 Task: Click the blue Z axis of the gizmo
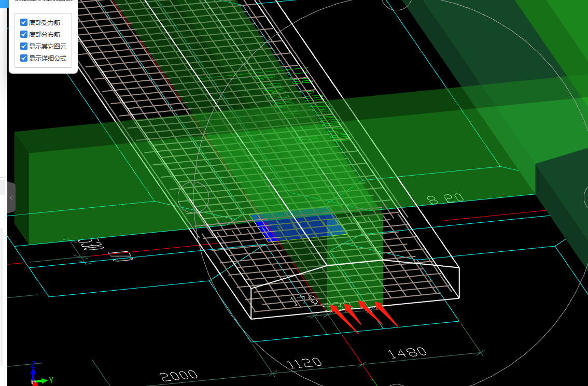(33, 371)
